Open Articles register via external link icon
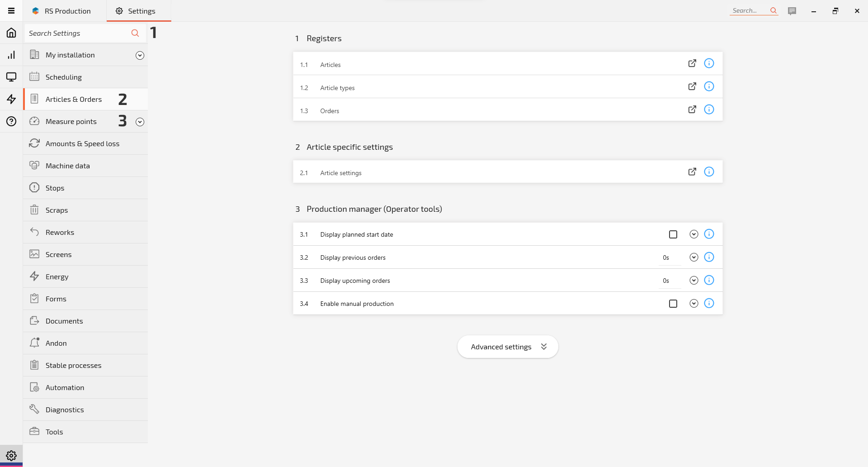 (x=692, y=63)
